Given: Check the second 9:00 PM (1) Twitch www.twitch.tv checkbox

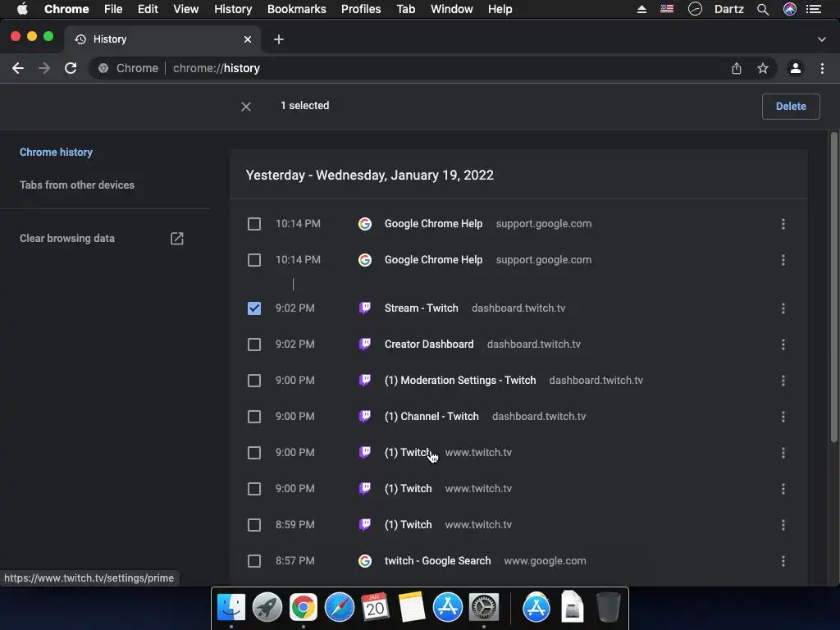Looking at the screenshot, I should 254,489.
